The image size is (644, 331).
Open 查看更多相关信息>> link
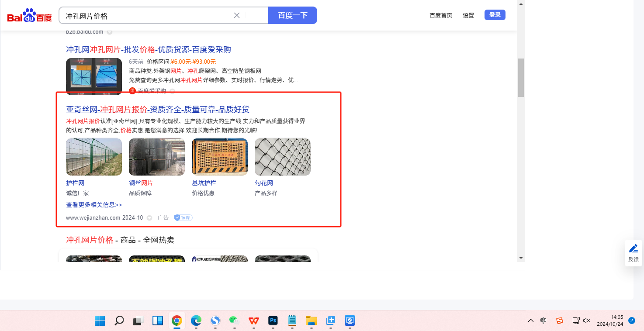click(94, 205)
